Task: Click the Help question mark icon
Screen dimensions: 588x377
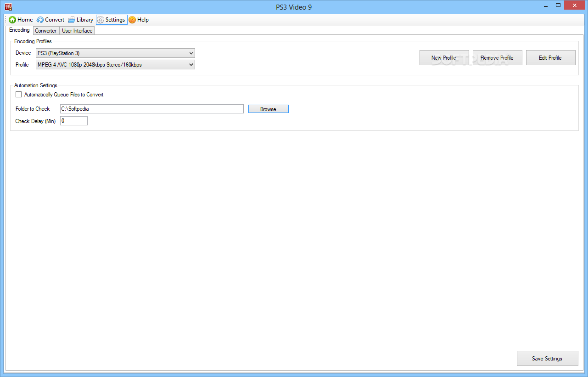Action: (x=132, y=20)
